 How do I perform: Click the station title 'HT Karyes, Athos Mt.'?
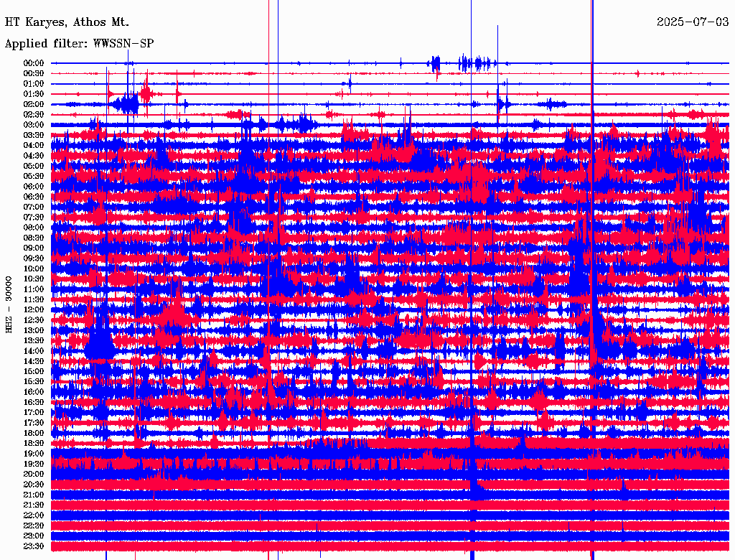pos(67,22)
